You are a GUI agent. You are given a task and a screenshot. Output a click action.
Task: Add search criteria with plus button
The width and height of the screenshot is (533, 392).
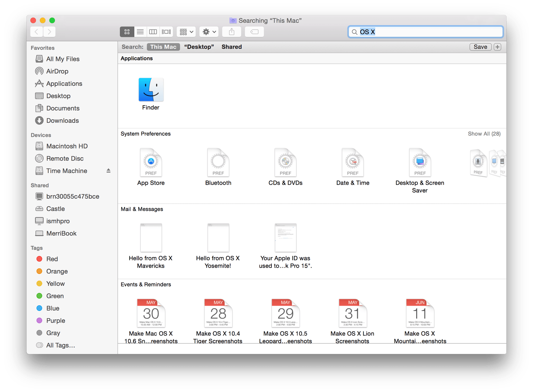pos(497,47)
